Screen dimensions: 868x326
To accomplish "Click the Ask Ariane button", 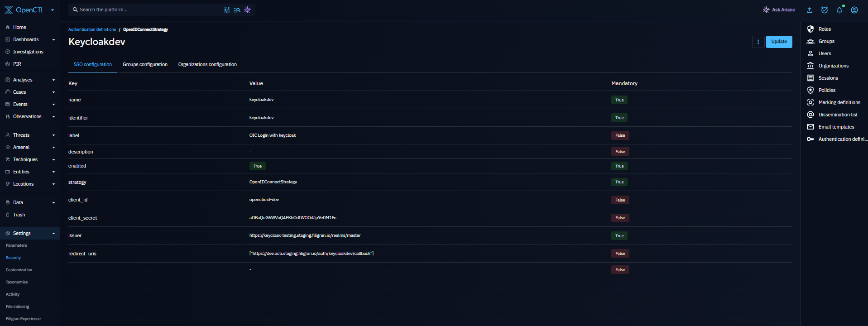I will point(779,10).
